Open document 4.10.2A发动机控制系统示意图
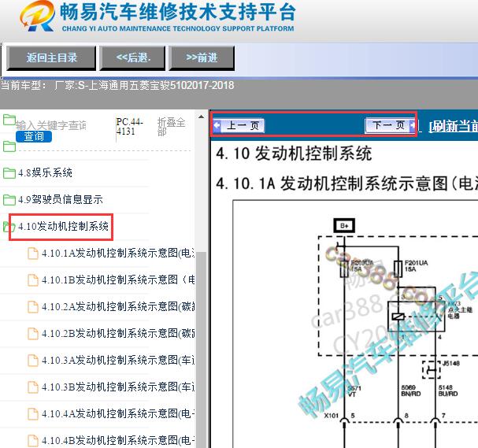Screen dimensions: 478x448 118,306
